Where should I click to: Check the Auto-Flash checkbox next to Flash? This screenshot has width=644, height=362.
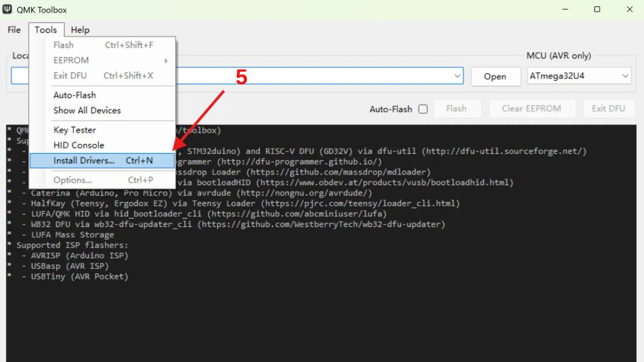point(423,108)
